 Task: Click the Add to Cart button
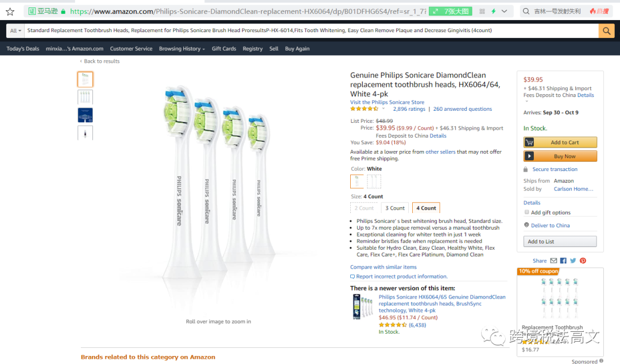tap(560, 142)
